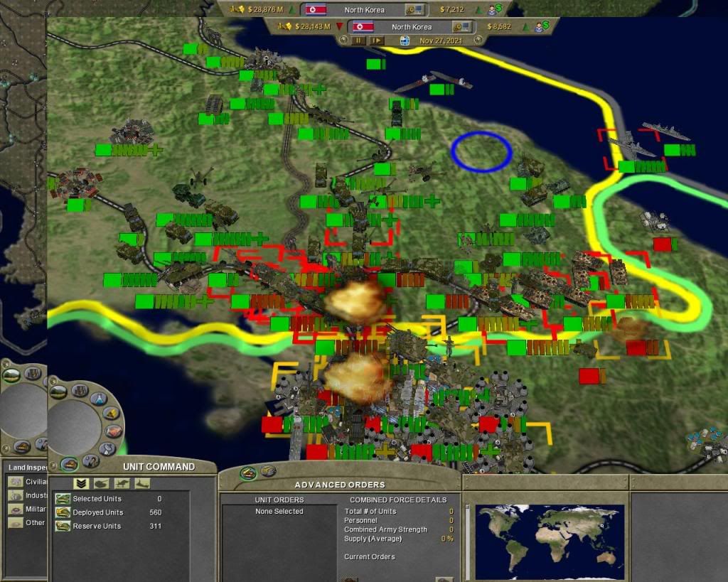728x582 pixels.
Task: Pause the game in the time controls
Action: pyautogui.click(x=358, y=41)
